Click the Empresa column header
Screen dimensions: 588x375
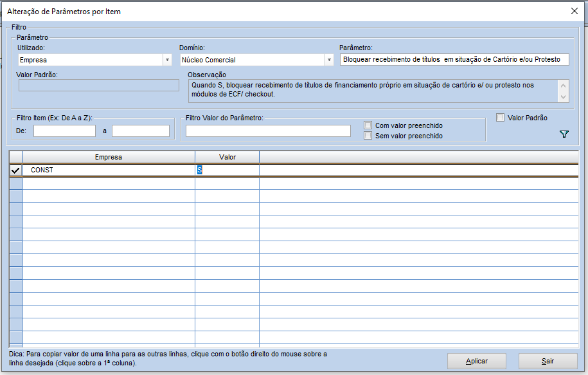tap(108, 157)
